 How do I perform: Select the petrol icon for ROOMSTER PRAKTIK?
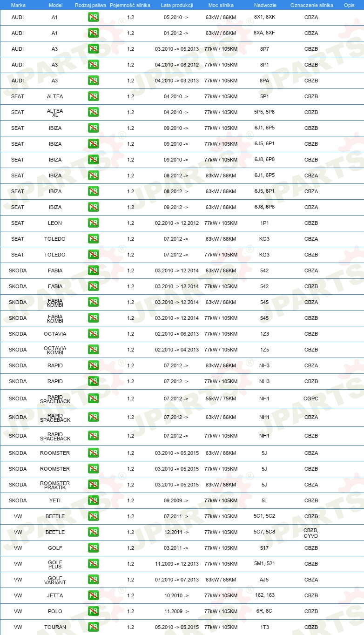click(x=93, y=484)
